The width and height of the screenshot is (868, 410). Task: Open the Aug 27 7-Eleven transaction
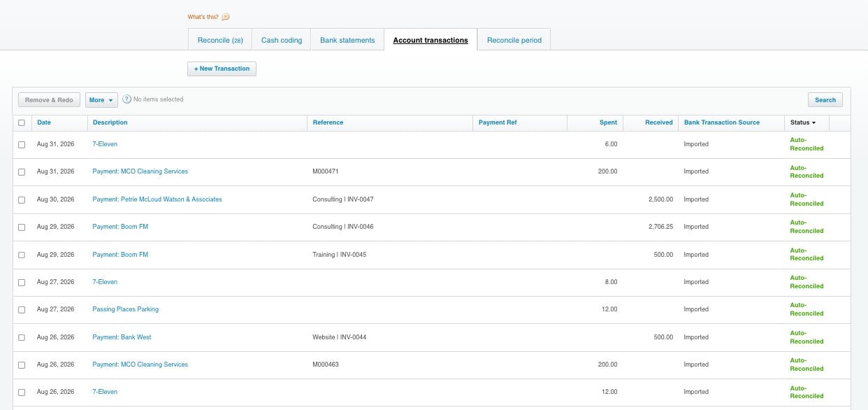tap(105, 282)
